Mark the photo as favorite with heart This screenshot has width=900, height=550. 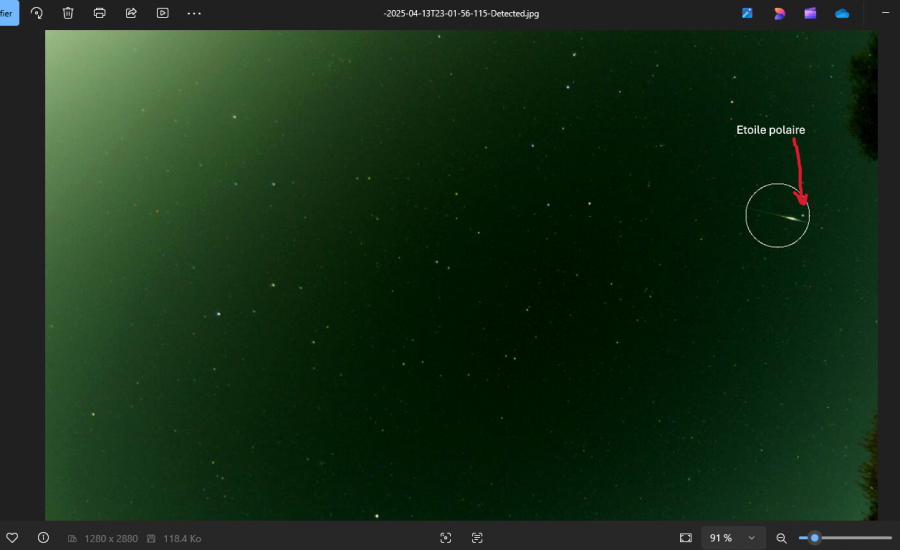[x=12, y=538]
